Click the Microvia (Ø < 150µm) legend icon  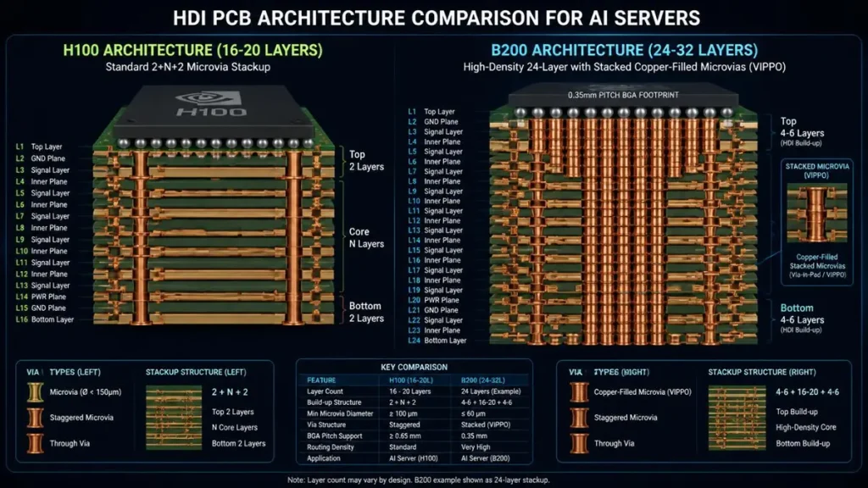tap(35, 391)
